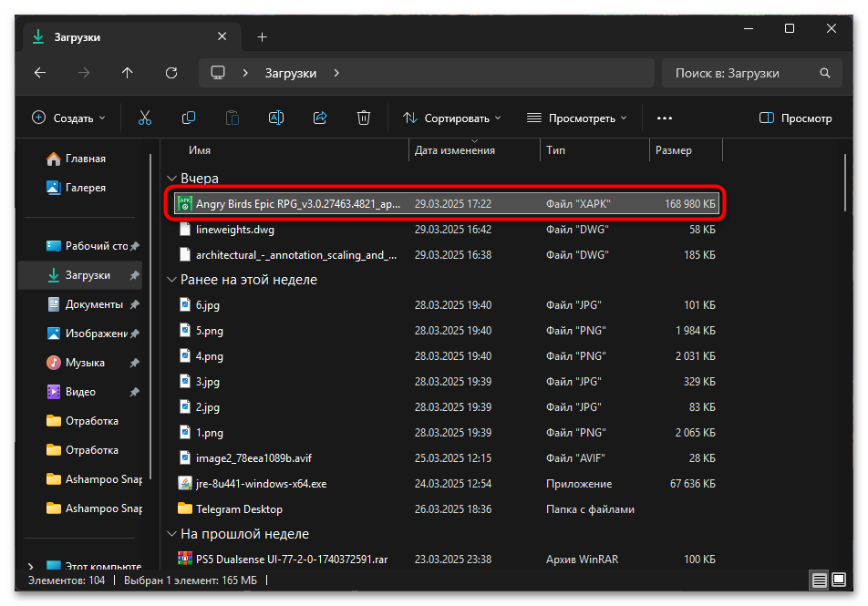The image size is (868, 606).
Task: Open Музыка in navigation pane
Action: tap(80, 363)
